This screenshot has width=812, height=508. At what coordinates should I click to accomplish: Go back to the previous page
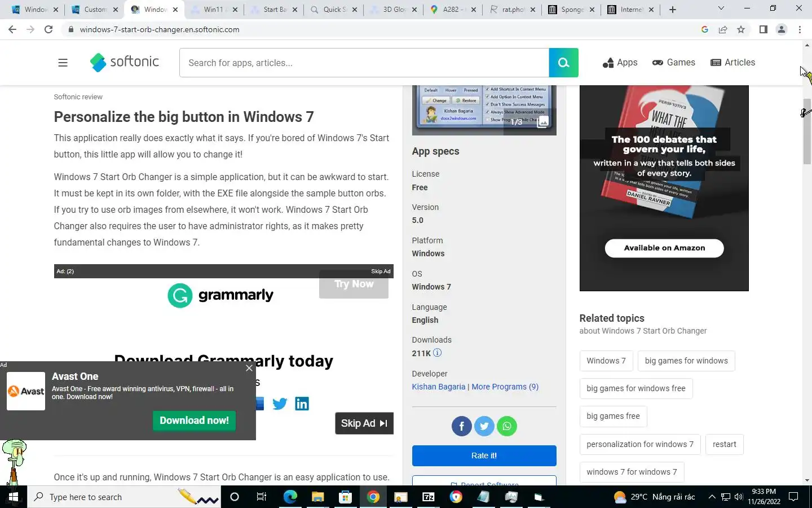point(12,29)
